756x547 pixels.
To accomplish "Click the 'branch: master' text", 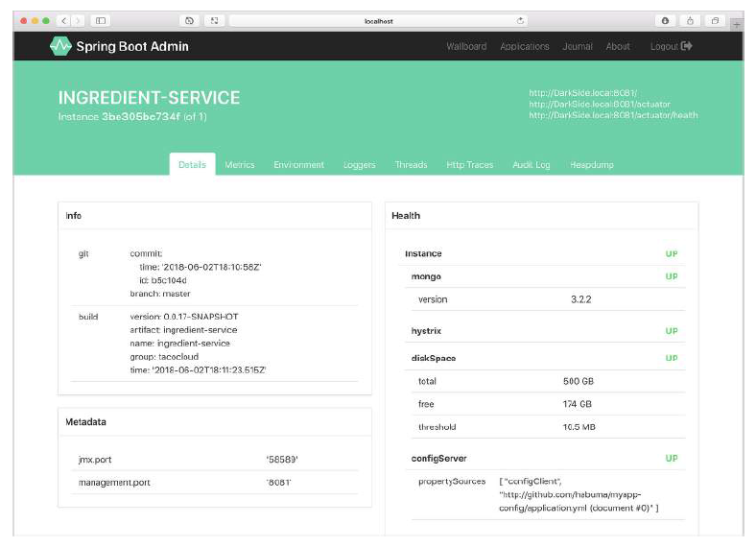I will 160,294.
